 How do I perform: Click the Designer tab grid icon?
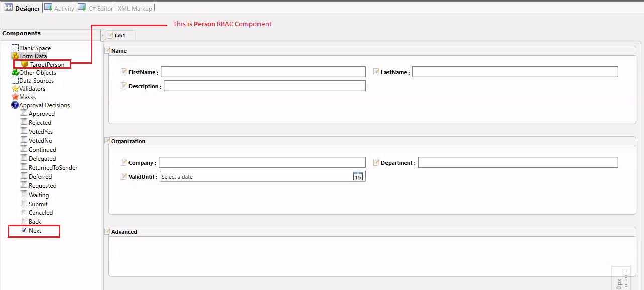pyautogui.click(x=9, y=8)
